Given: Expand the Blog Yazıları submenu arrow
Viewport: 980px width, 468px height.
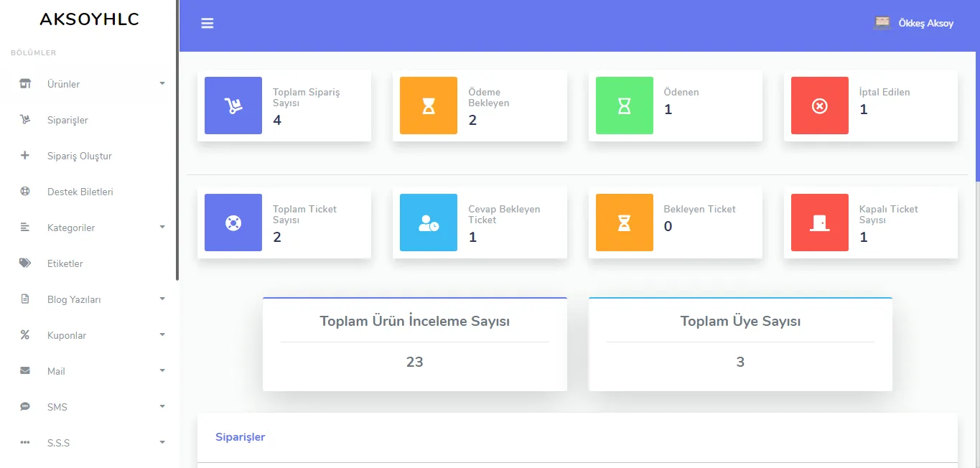Looking at the screenshot, I should pos(162,299).
